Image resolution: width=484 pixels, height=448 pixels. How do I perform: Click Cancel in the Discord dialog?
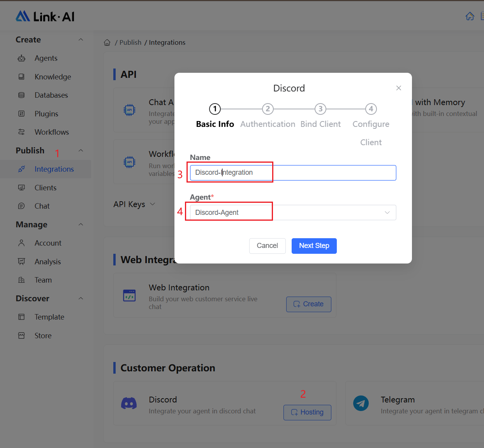(268, 246)
